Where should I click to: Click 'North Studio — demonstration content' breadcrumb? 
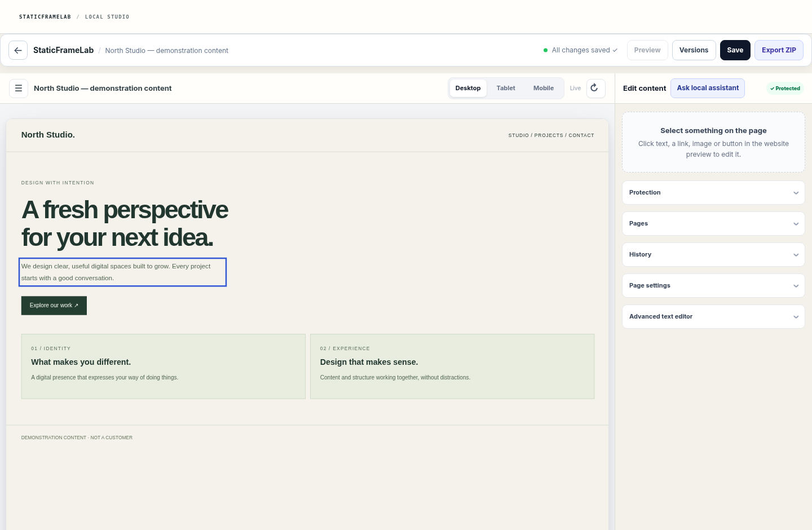click(166, 51)
